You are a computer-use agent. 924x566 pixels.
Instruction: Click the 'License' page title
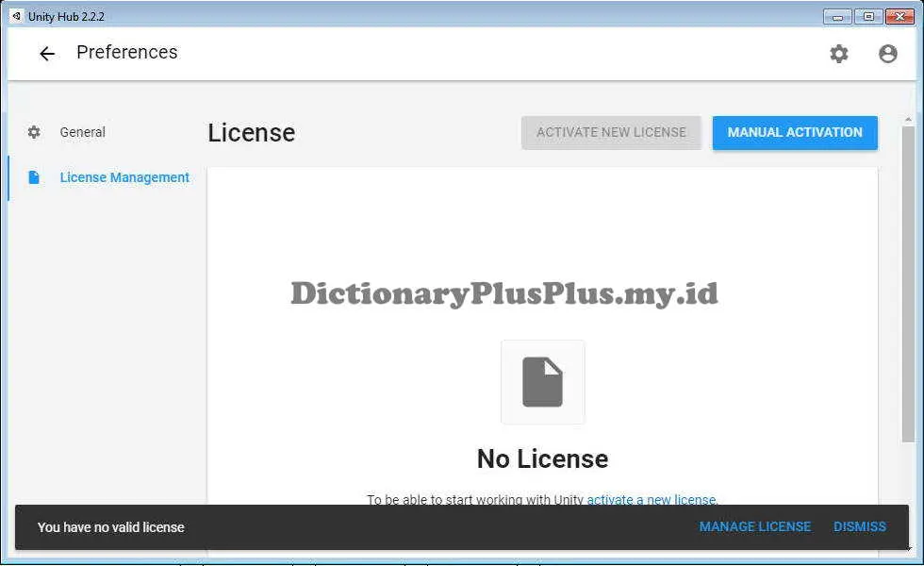tap(251, 133)
